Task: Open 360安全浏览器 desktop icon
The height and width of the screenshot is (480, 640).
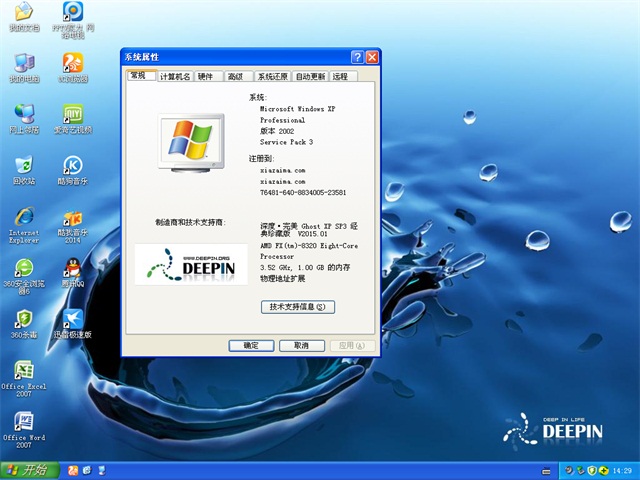Action: [x=24, y=268]
